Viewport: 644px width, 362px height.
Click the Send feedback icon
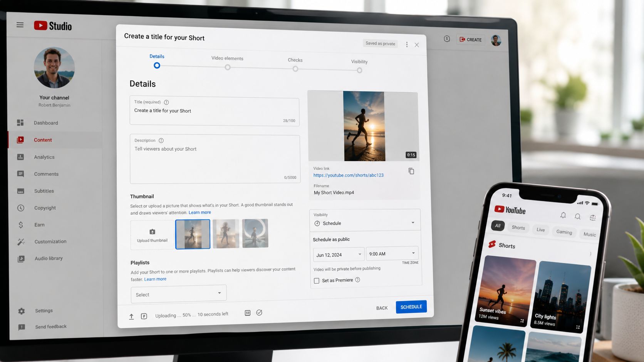coord(22,327)
